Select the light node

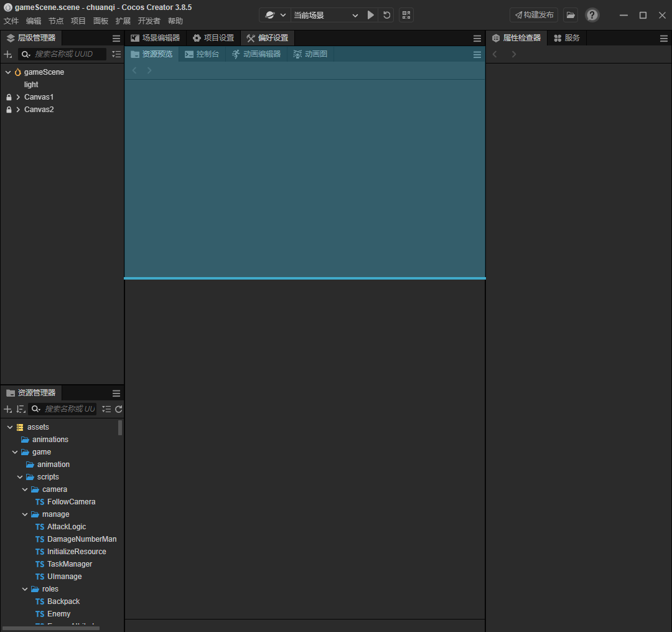pyautogui.click(x=31, y=85)
